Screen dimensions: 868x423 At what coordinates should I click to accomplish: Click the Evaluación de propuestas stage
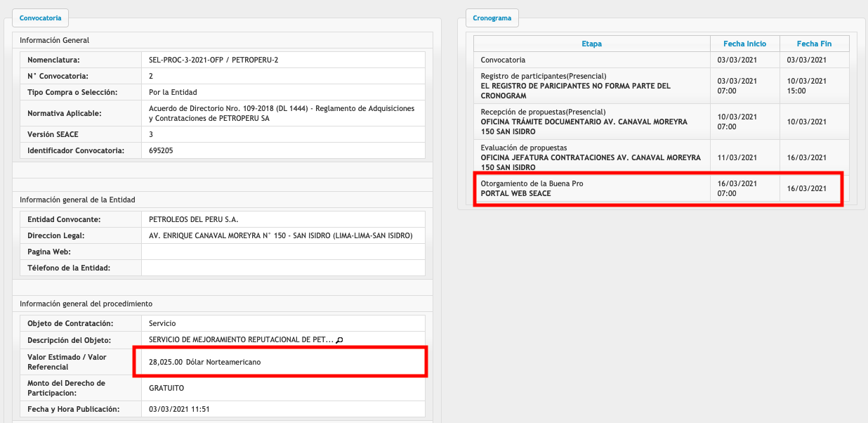524,148
